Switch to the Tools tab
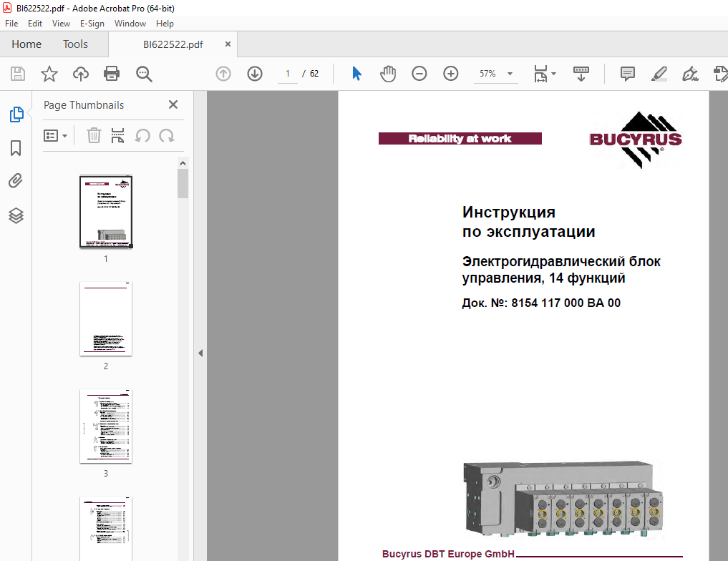 click(x=75, y=44)
